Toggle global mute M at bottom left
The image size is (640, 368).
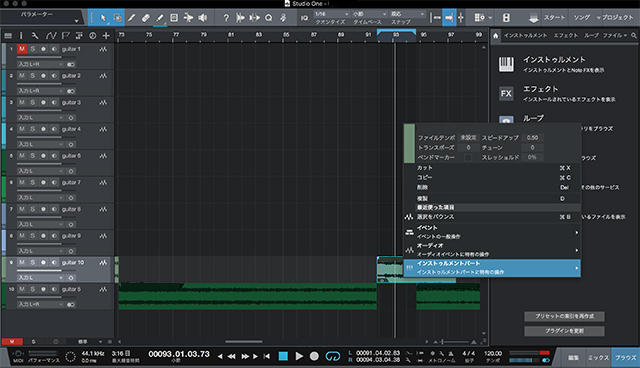12,341
